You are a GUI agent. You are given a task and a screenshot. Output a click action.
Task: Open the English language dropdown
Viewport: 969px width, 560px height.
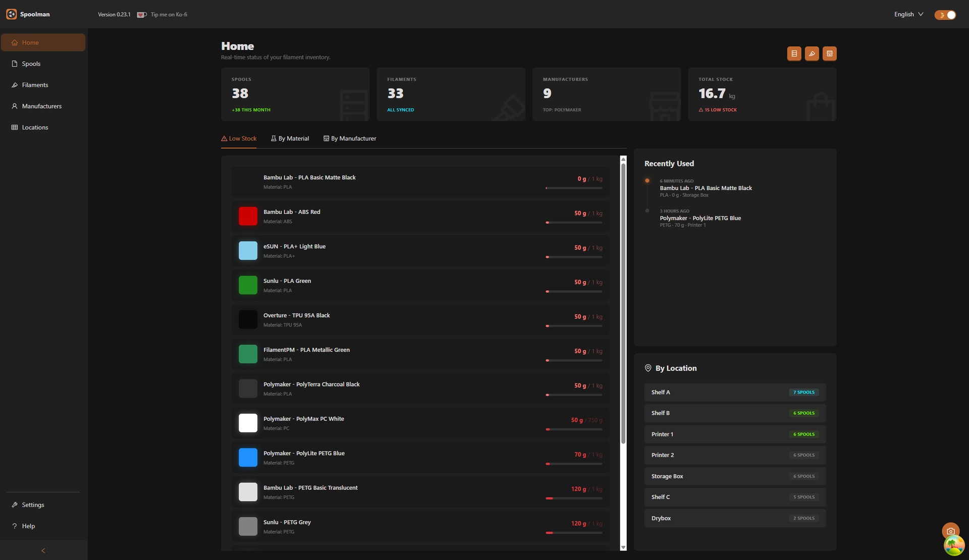(908, 14)
